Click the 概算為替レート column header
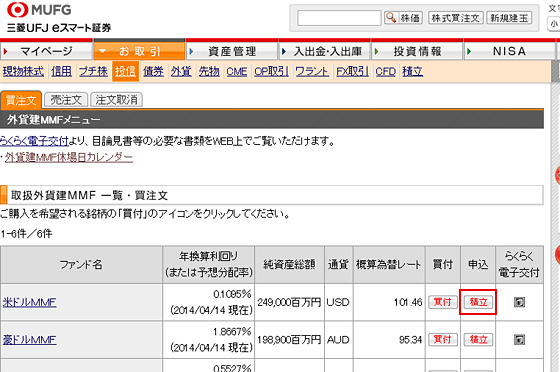Screen dimensions: 560x372 [x=389, y=265]
